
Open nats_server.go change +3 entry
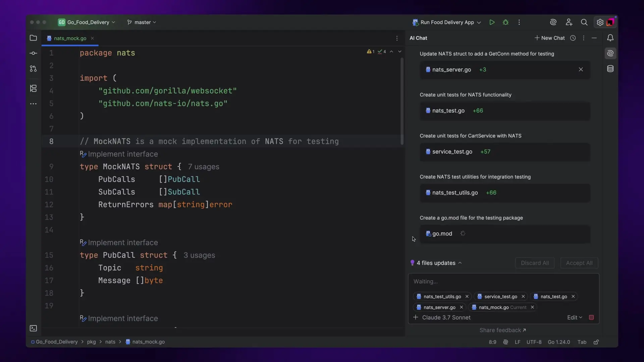click(505, 70)
